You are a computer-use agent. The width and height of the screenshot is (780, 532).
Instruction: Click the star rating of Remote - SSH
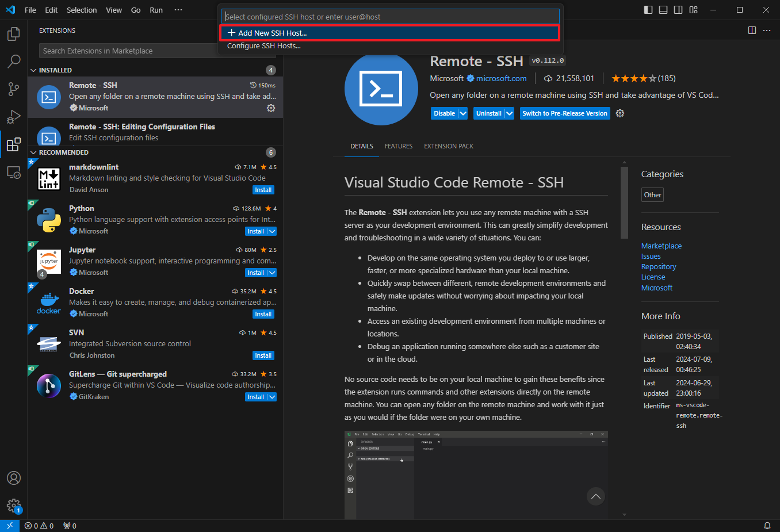633,78
